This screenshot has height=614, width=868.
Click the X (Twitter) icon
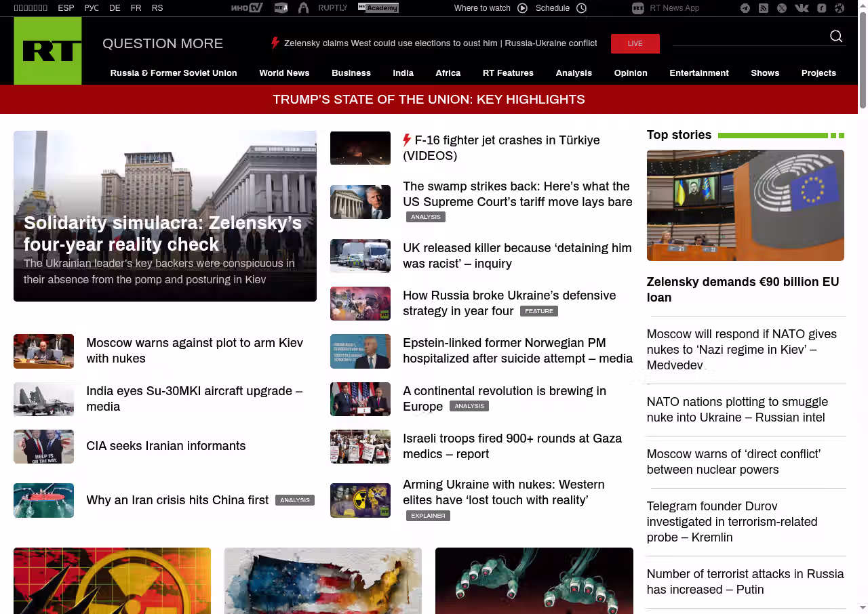[x=782, y=8]
